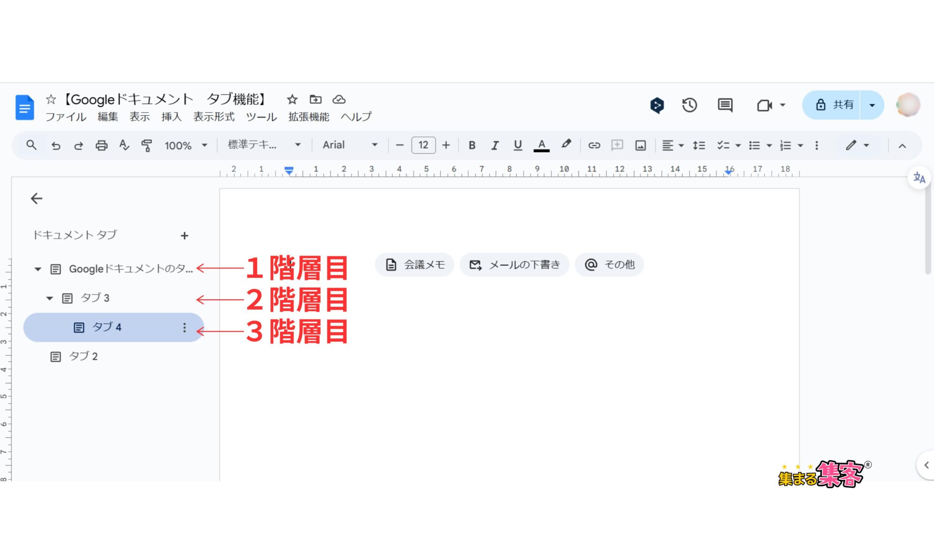This screenshot has height=560, width=934.
Task: Start a video call with the camera icon
Action: [764, 105]
